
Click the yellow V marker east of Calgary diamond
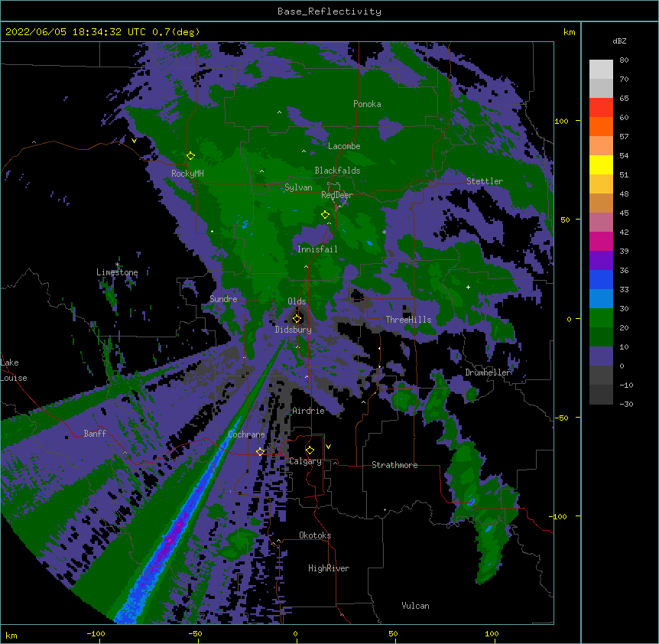pyautogui.click(x=328, y=447)
